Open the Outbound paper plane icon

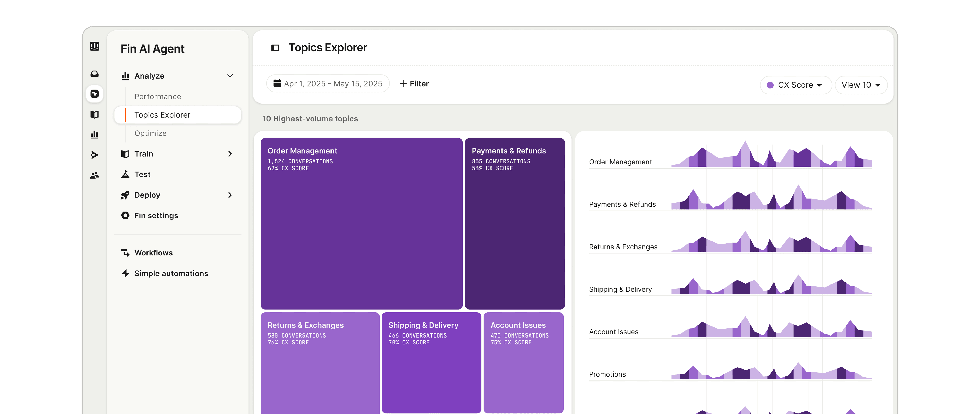94,155
